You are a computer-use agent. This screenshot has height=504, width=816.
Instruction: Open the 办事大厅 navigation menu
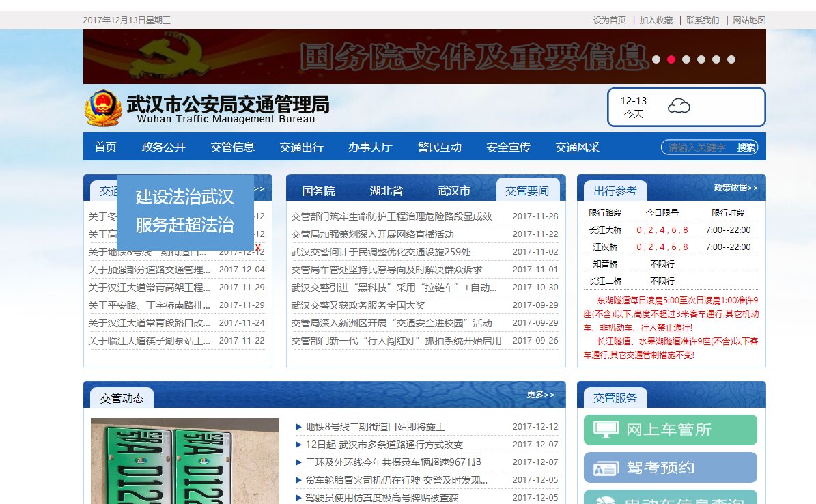pos(370,147)
